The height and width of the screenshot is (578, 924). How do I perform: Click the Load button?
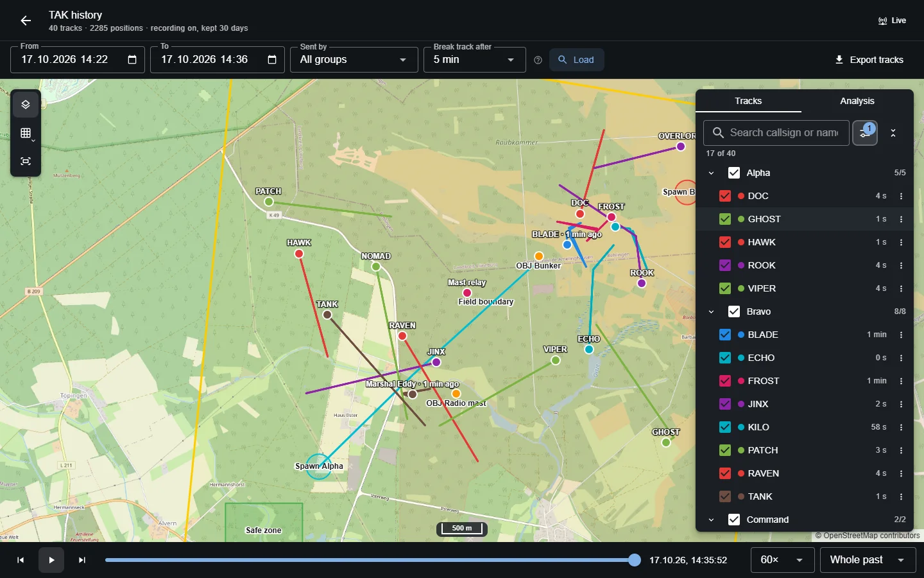click(x=576, y=60)
